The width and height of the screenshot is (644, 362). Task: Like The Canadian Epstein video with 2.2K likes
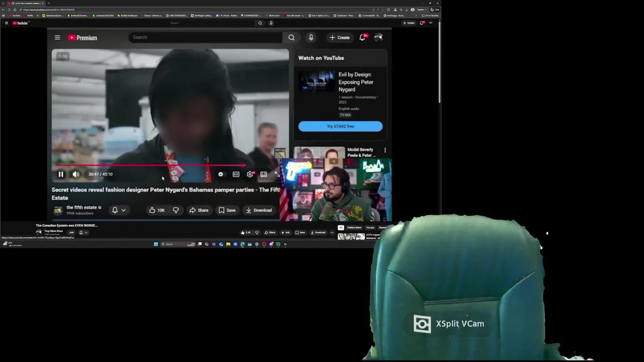[246, 232]
